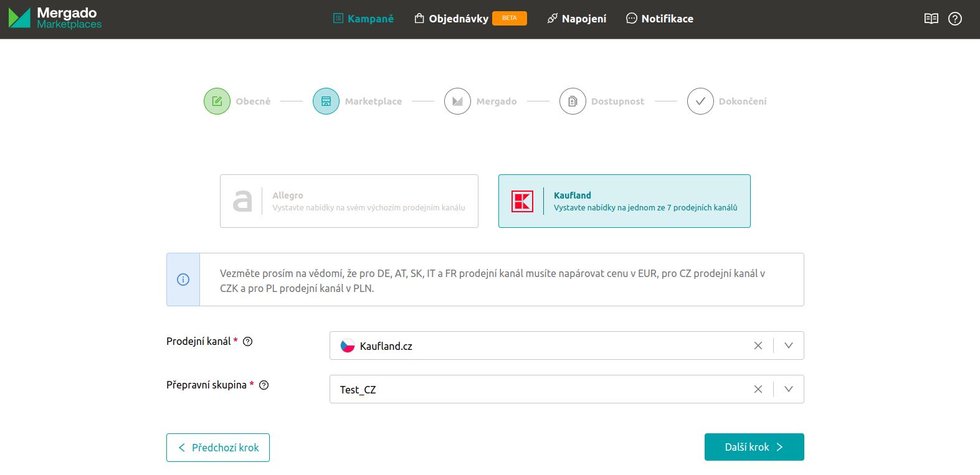980x475 pixels.
Task: Clear the selected Kaufland.cz value
Action: [x=758, y=346]
